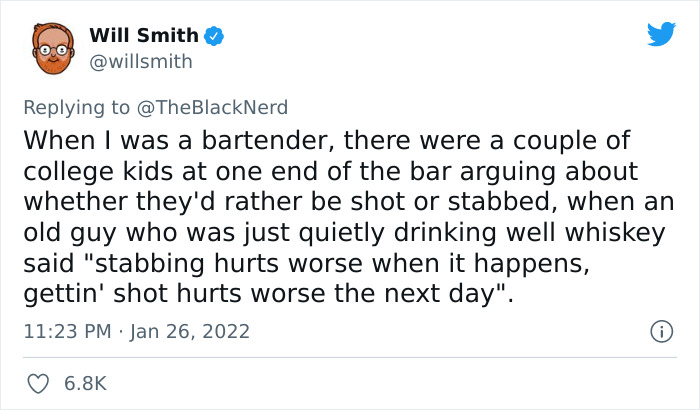Like the tweet with the heart icon
700x410 pixels.
[x=40, y=383]
